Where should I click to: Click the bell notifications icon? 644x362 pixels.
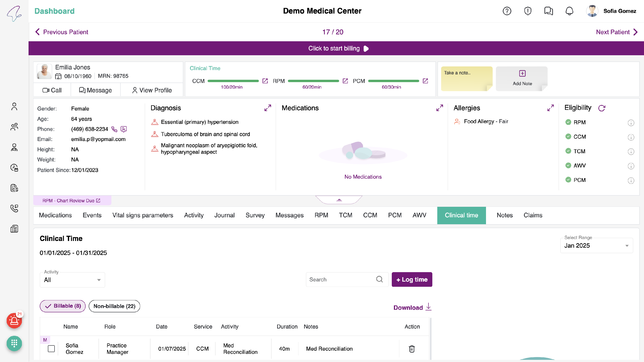[569, 11]
